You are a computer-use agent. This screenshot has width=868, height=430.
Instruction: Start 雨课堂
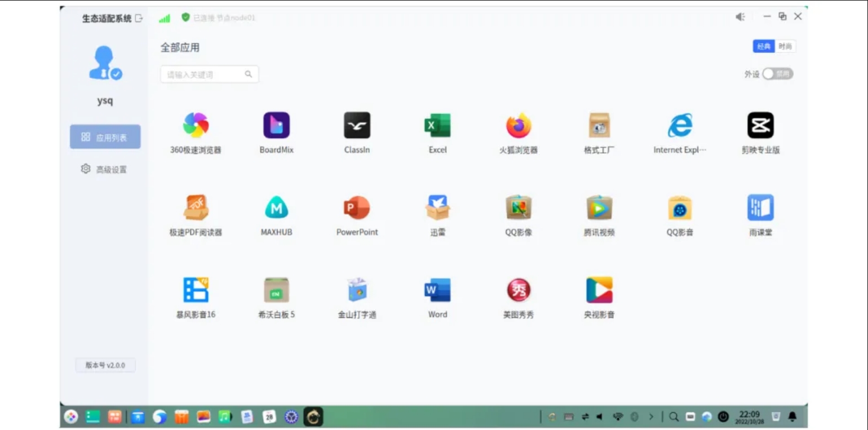[x=760, y=207]
